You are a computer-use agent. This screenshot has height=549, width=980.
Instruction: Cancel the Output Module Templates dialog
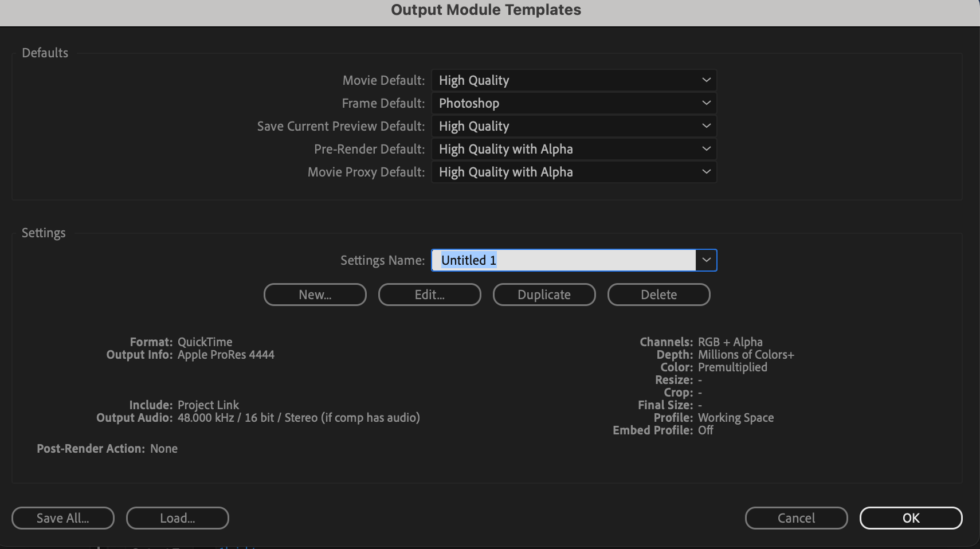(x=797, y=518)
